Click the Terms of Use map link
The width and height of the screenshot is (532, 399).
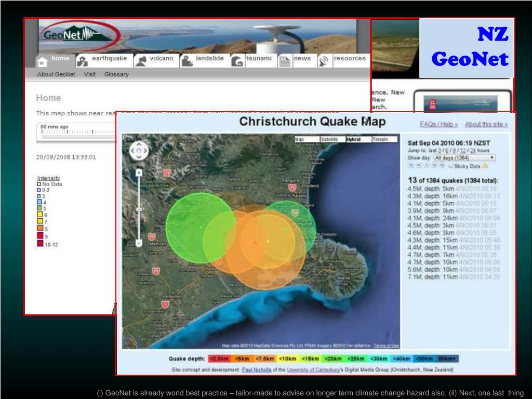pyautogui.click(x=387, y=345)
